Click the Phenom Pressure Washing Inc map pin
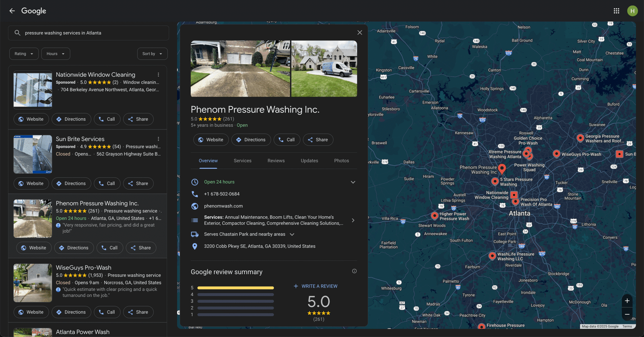 502,168
